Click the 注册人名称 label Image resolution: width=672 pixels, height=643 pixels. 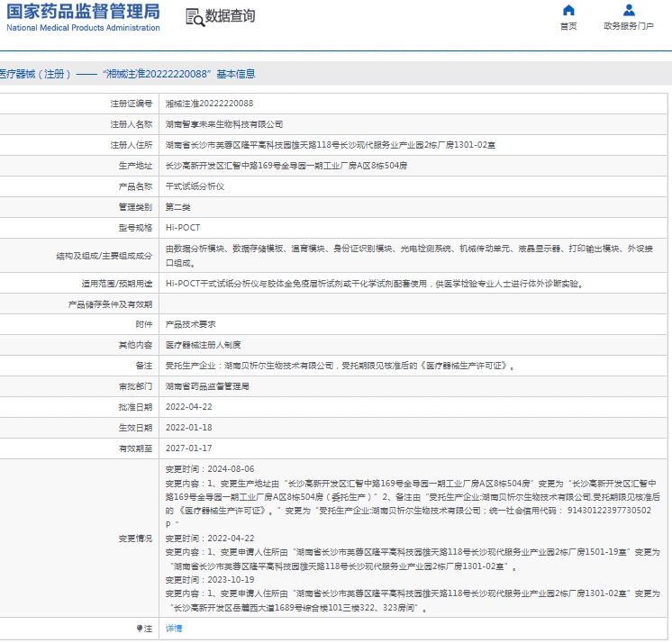tap(132, 124)
